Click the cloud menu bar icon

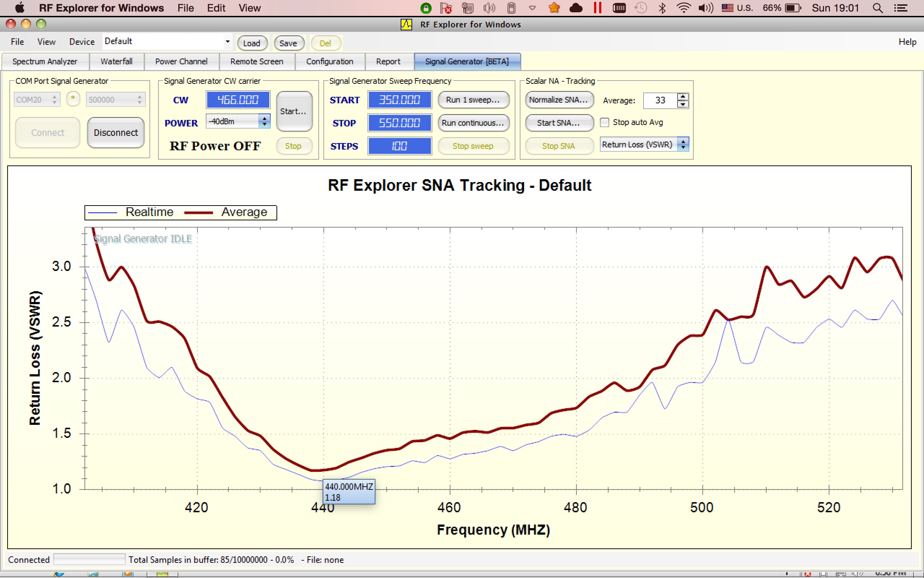coord(576,8)
